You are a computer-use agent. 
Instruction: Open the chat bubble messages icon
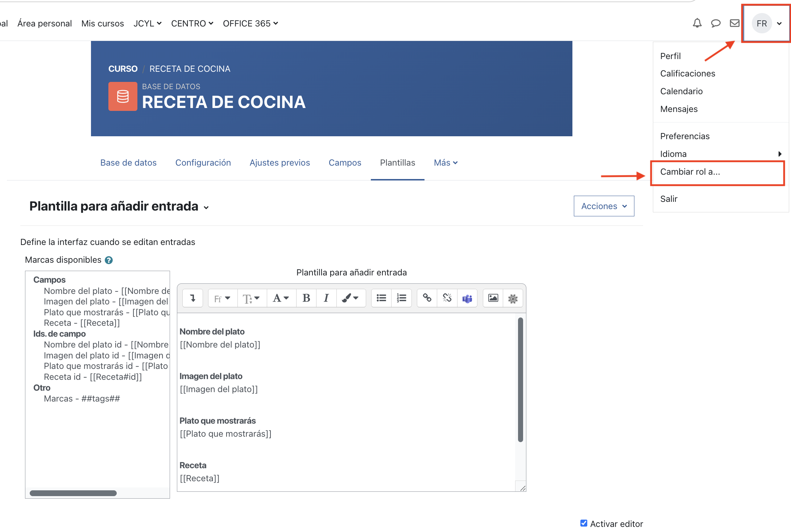click(x=716, y=24)
